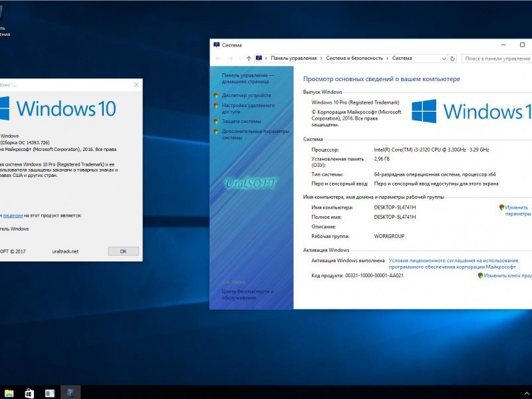
Task: Click the computer icon in the address bar
Action: [259, 59]
